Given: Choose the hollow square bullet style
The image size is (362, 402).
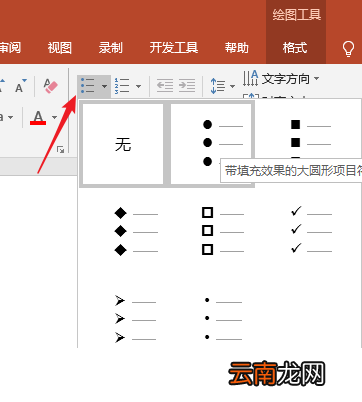Looking at the screenshot, I should (223, 231).
